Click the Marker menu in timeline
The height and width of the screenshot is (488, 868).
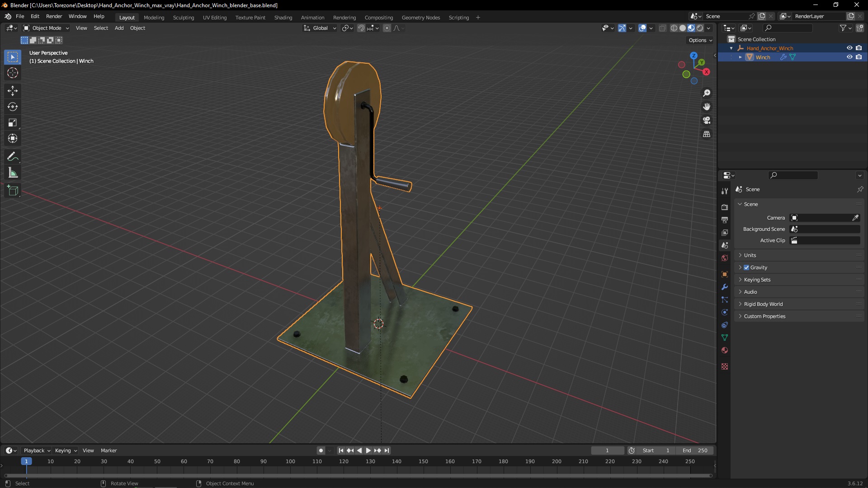pyautogui.click(x=108, y=450)
